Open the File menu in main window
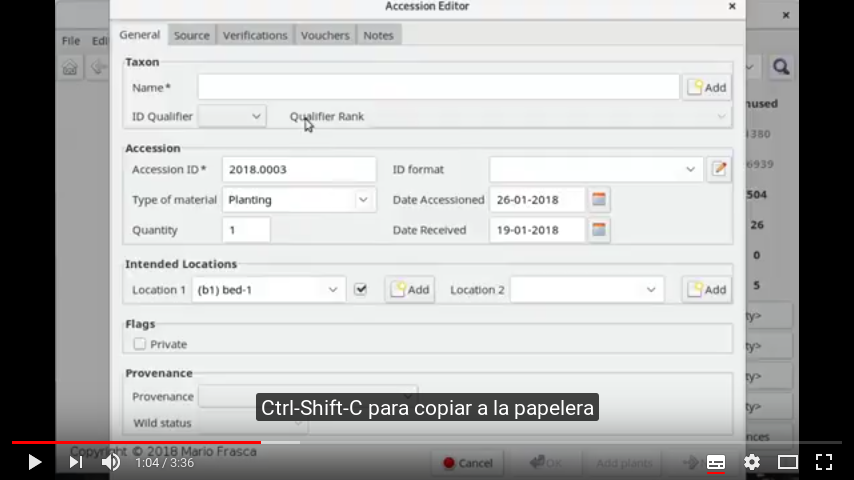The image size is (854, 480). tap(71, 41)
